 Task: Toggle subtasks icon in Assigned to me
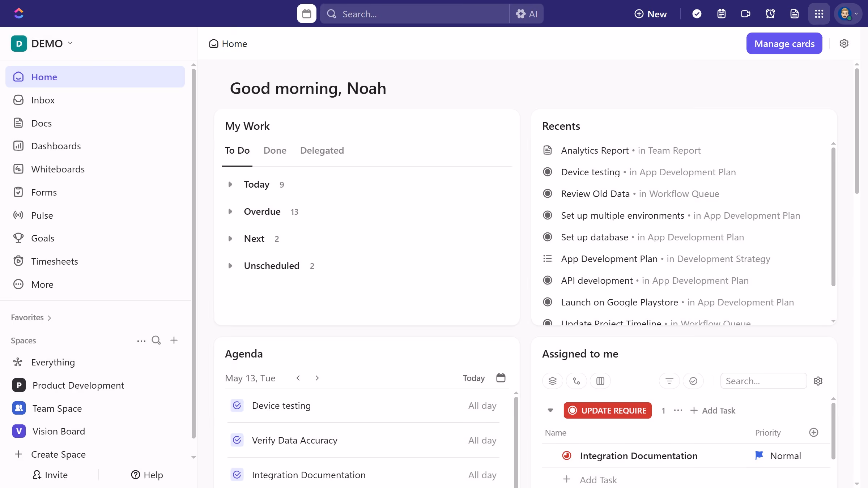point(576,381)
